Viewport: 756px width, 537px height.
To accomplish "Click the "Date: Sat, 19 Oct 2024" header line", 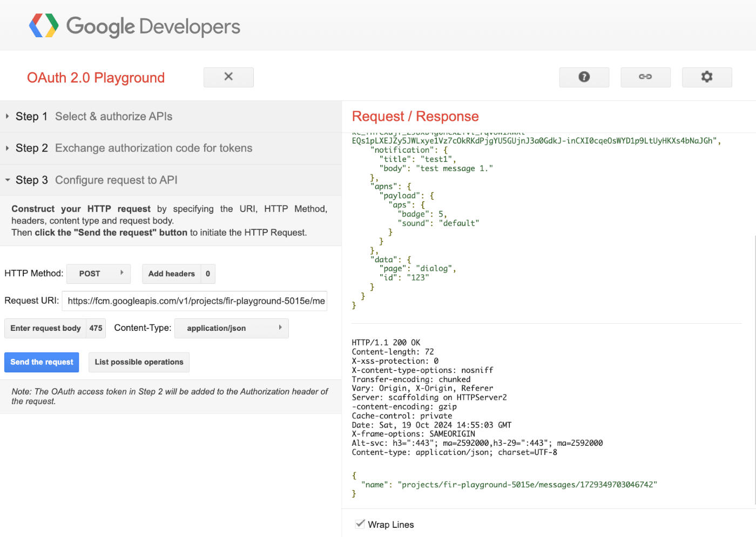I will click(431, 425).
